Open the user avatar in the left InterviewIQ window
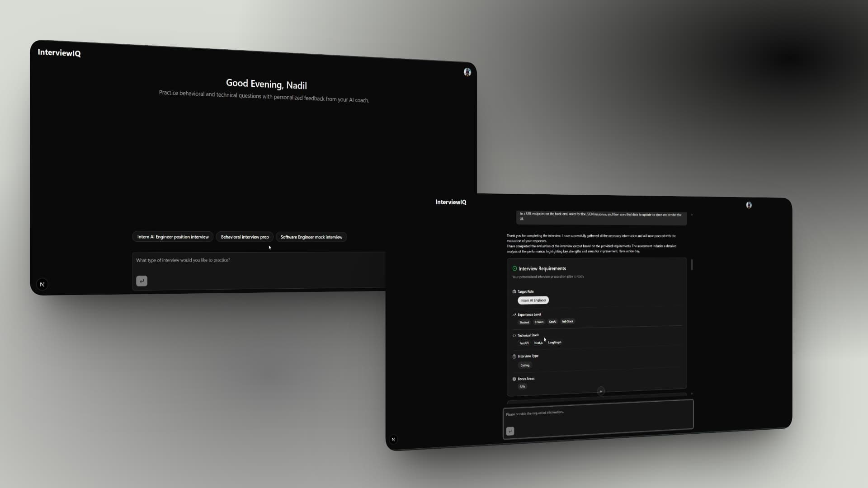Image resolution: width=868 pixels, height=488 pixels. coord(467,72)
